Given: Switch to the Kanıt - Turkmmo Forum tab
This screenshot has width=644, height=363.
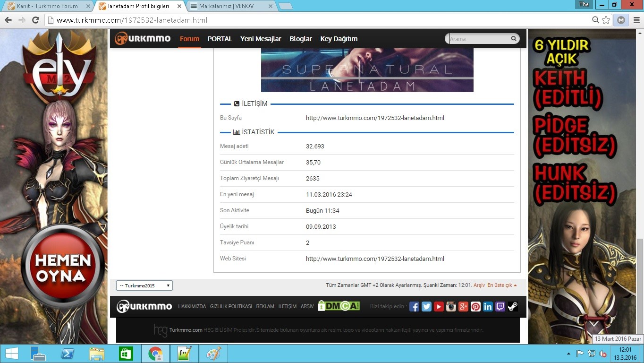Looking at the screenshot, I should coord(47,6).
